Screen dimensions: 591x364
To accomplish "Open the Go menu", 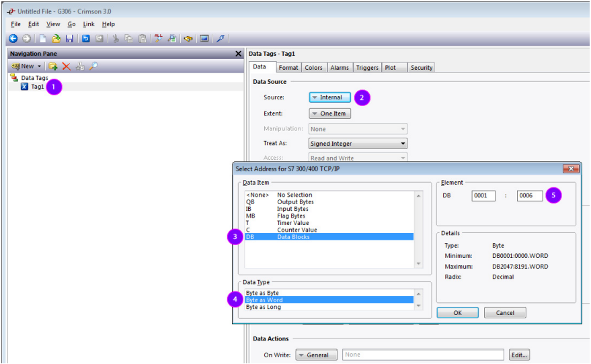I will tap(72, 24).
